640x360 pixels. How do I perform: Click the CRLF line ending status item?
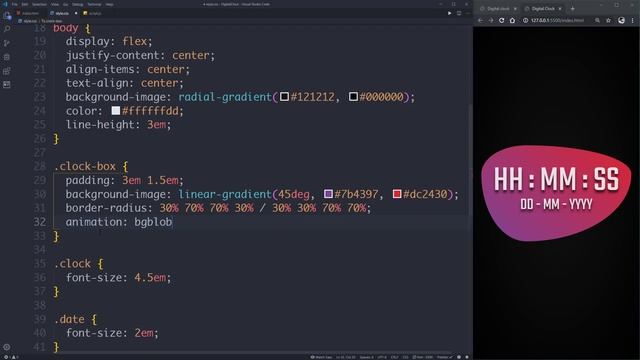[395, 357]
